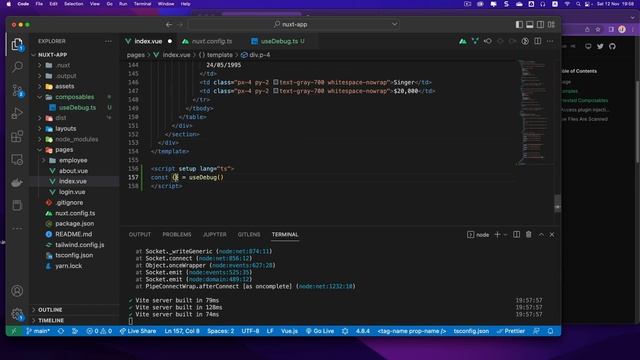Open the remote window indicator in status bar
This screenshot has width=640, height=360.
point(14,331)
